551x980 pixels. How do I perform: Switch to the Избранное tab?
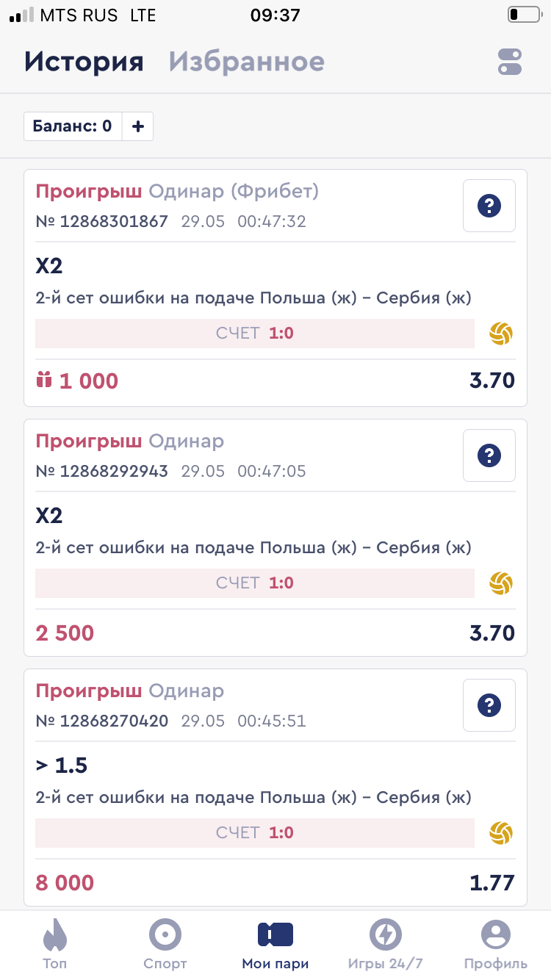click(x=246, y=62)
